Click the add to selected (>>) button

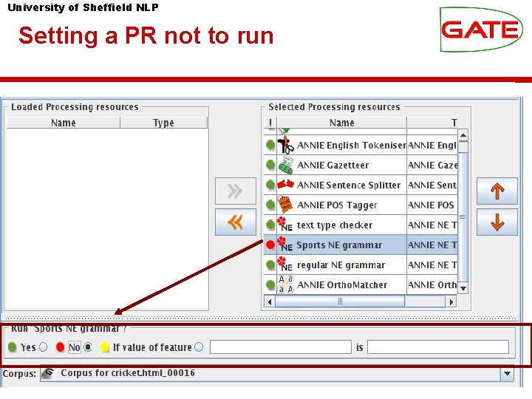[236, 191]
